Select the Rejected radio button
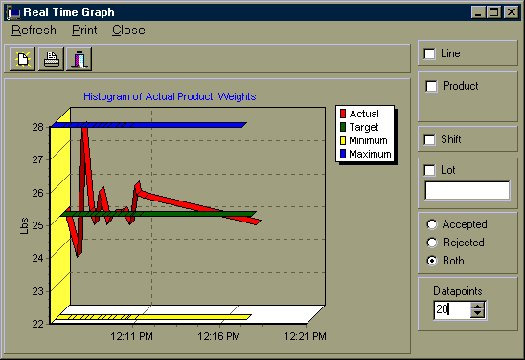 click(x=432, y=242)
